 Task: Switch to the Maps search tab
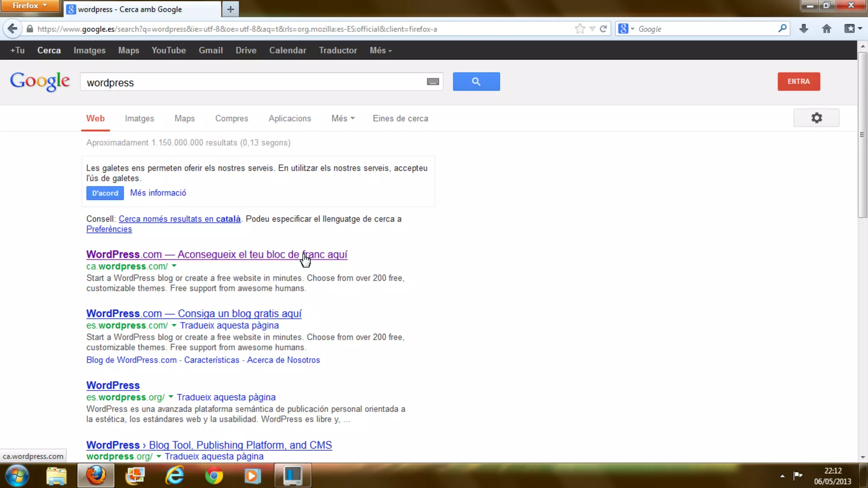(x=184, y=118)
